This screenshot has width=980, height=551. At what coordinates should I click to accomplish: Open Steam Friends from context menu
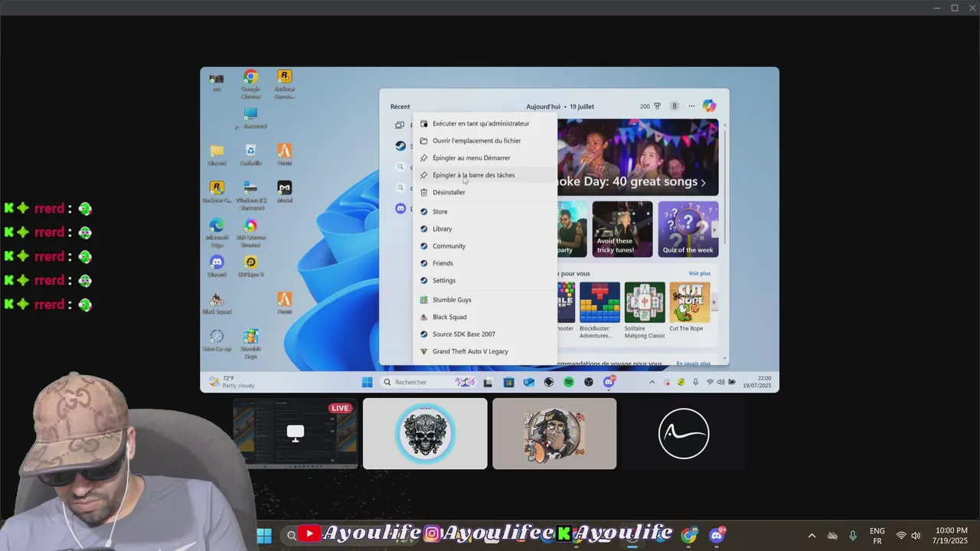point(485,263)
